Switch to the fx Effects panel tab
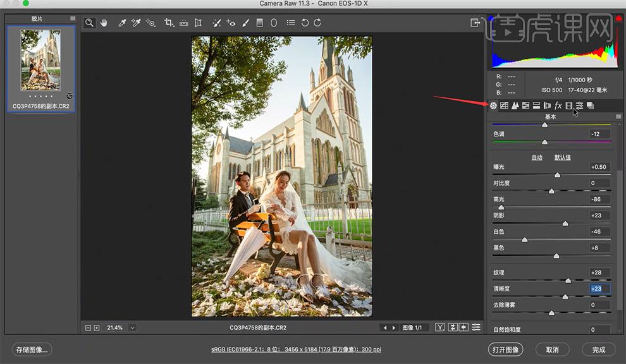The width and height of the screenshot is (626, 364). tap(558, 106)
